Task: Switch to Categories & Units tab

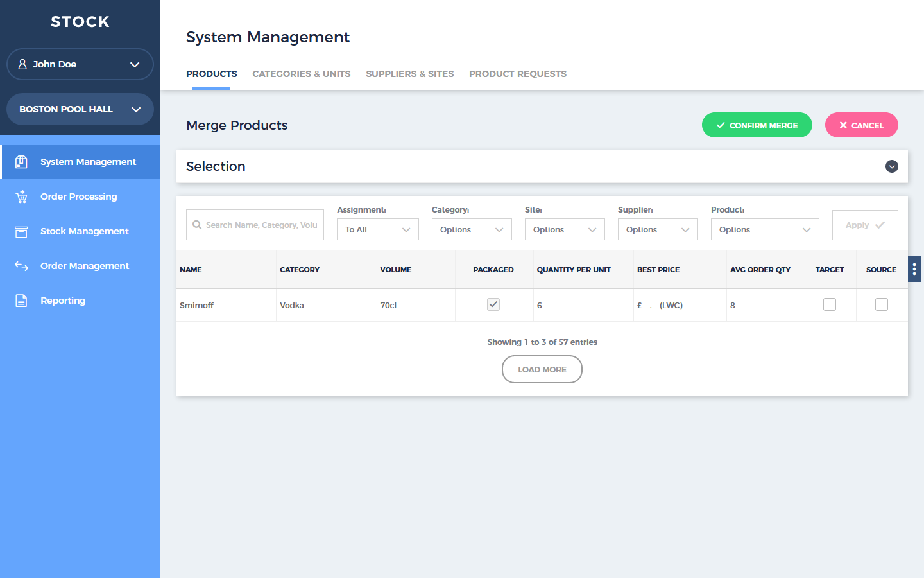Action: (301, 74)
